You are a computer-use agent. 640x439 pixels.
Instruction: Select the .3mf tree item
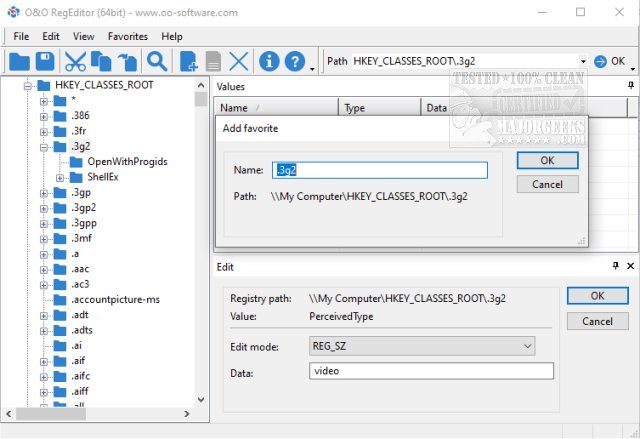82,238
